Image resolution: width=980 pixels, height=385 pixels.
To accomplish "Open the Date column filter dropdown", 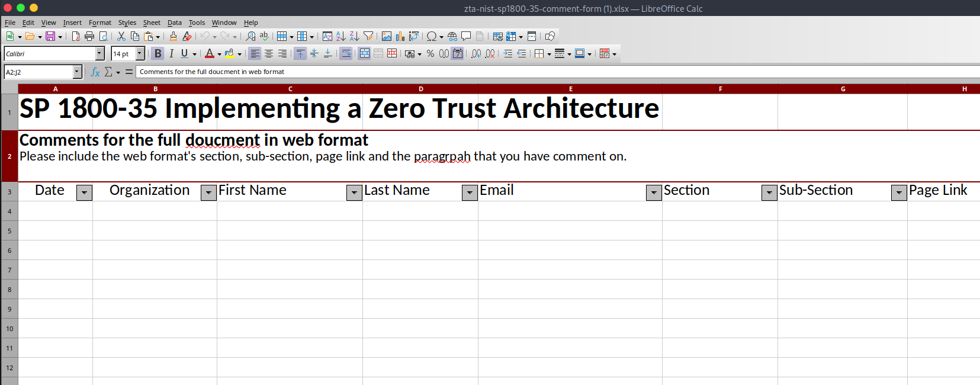I will tap(85, 193).
